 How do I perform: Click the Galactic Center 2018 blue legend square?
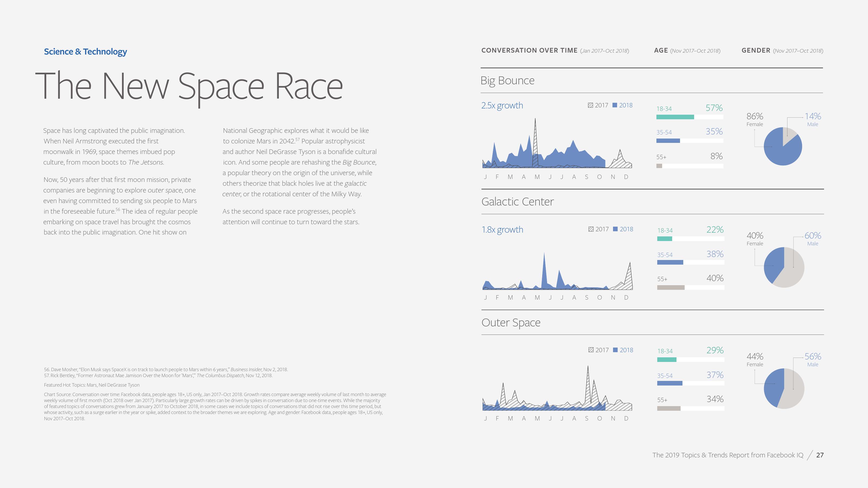tap(615, 229)
